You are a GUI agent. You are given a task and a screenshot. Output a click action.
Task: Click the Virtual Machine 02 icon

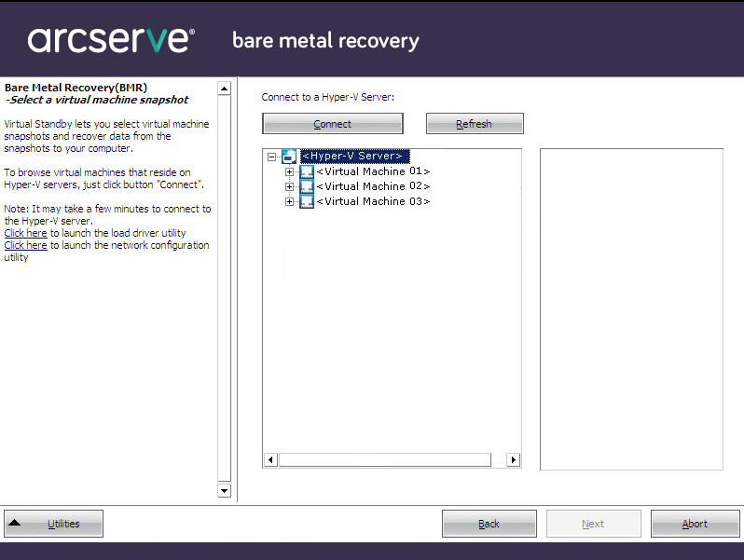(x=307, y=186)
